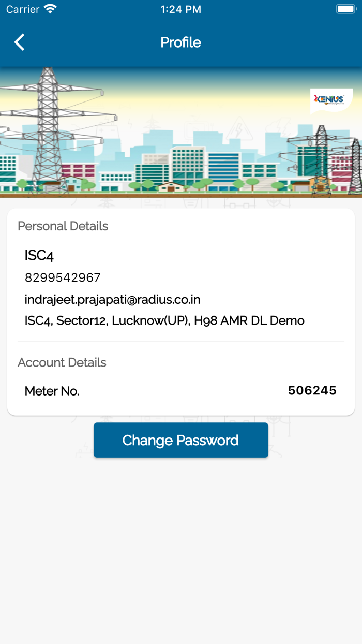This screenshot has height=644, width=362.
Task: Tap the Meter No. label
Action: click(x=52, y=391)
